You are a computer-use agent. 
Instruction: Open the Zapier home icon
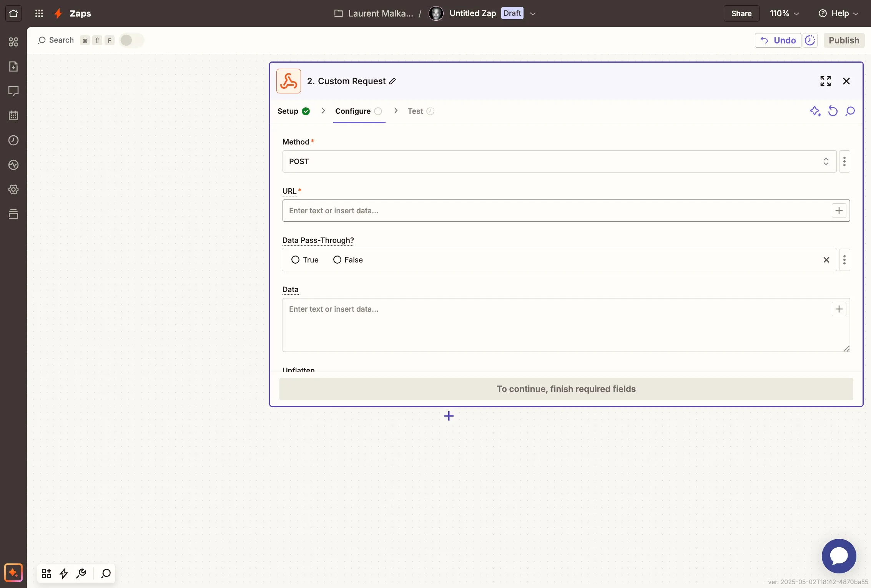click(13, 13)
